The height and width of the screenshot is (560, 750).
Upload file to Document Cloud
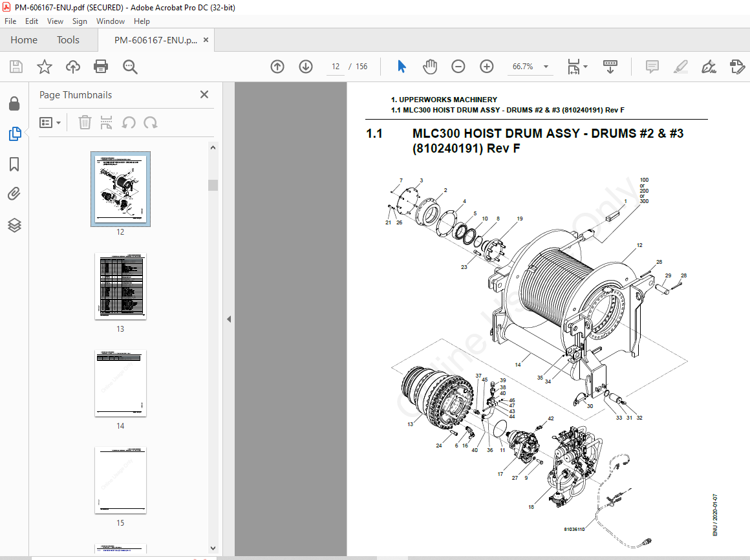click(72, 67)
